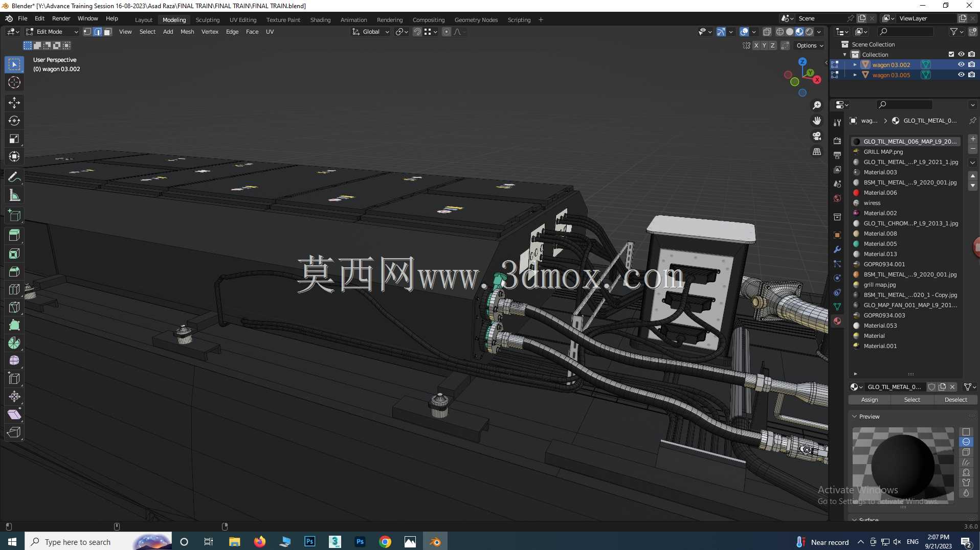Hide wagon 03.005 in viewport
The height and width of the screenshot is (550, 980).
(x=961, y=75)
